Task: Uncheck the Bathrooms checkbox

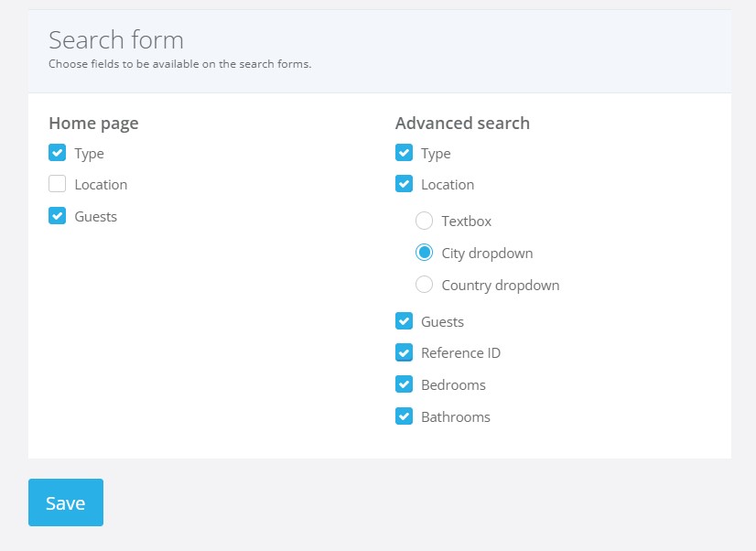Action: click(404, 416)
